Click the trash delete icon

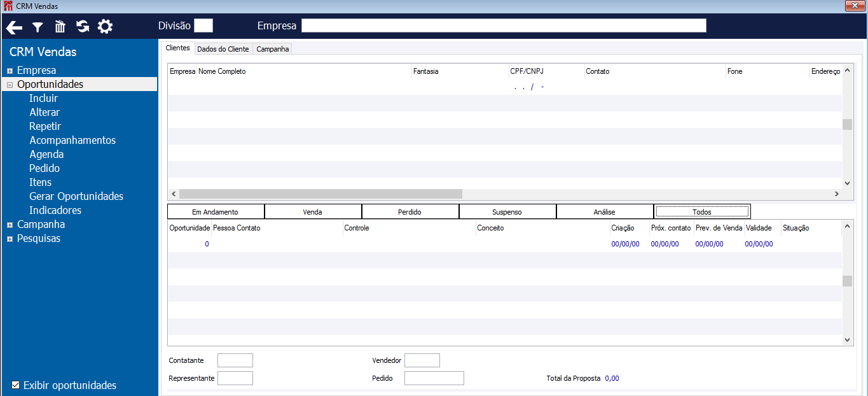click(60, 26)
